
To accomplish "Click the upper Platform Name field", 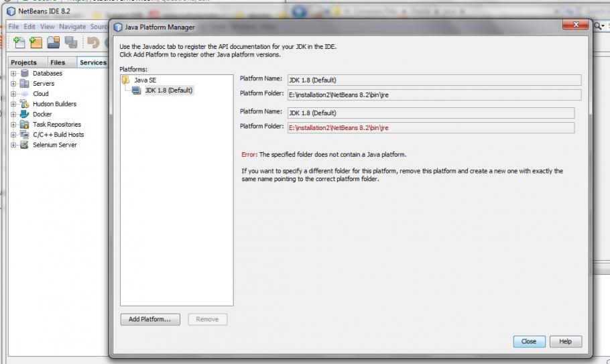I will click(434, 80).
